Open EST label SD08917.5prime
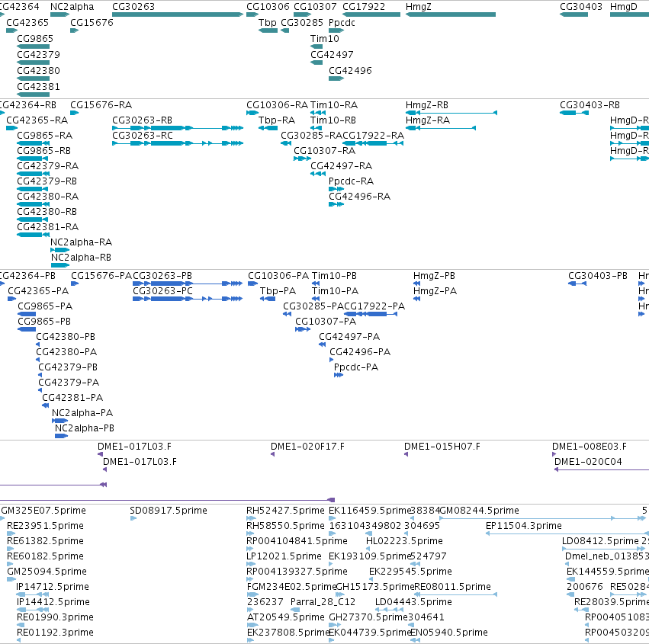Screen dimensions: 649x644 169,511
